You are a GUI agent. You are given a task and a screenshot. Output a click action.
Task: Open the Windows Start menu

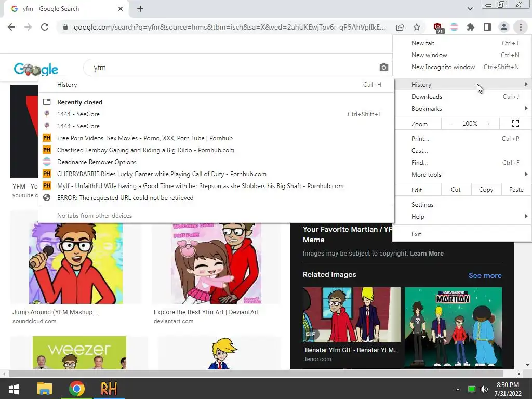coord(14,389)
